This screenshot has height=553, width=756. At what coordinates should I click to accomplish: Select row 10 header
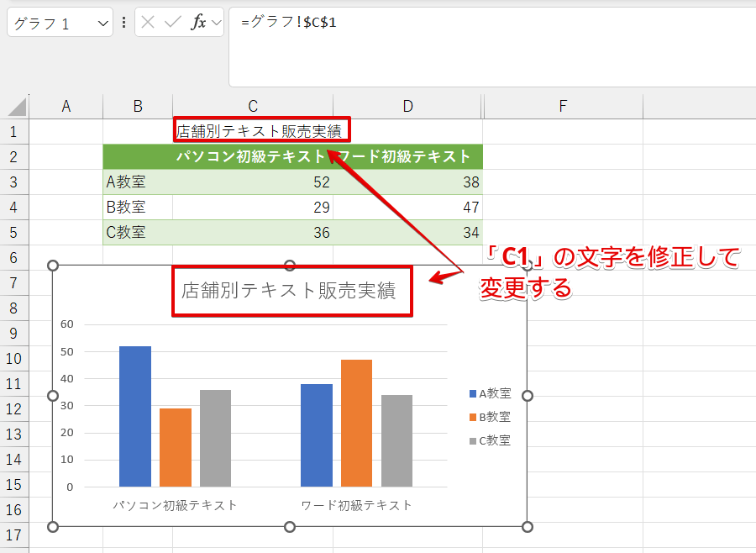coord(14,359)
